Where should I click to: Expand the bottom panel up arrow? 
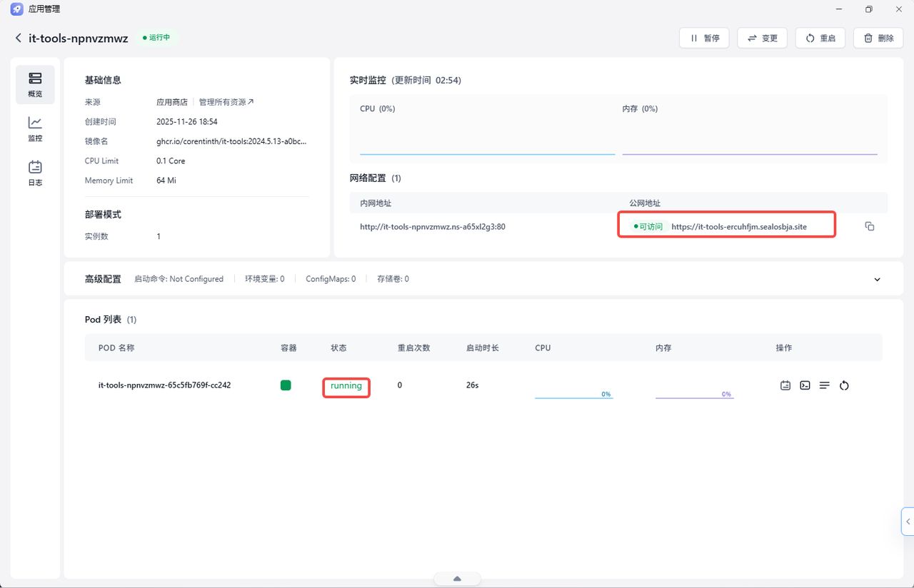point(457,579)
